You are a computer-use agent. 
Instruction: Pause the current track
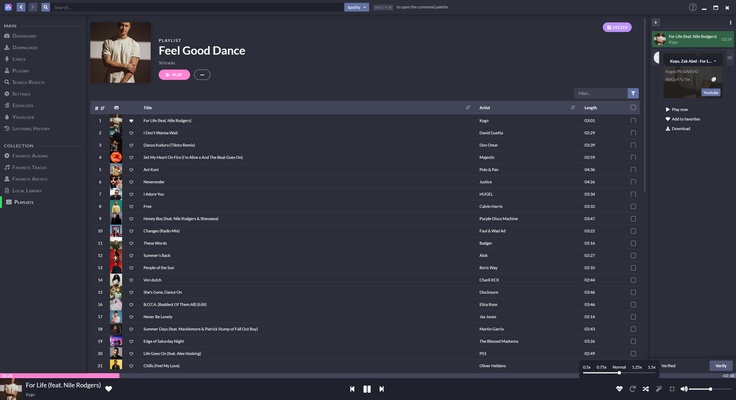click(x=367, y=389)
